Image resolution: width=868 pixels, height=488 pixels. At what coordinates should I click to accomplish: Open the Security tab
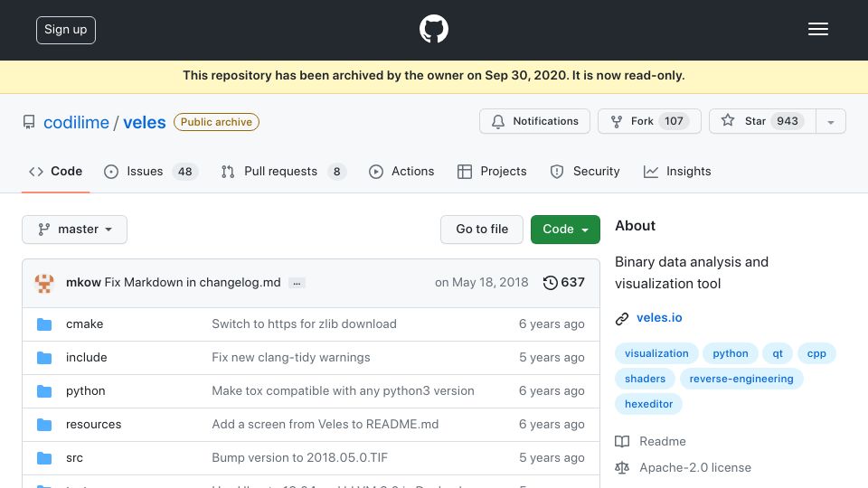(585, 172)
